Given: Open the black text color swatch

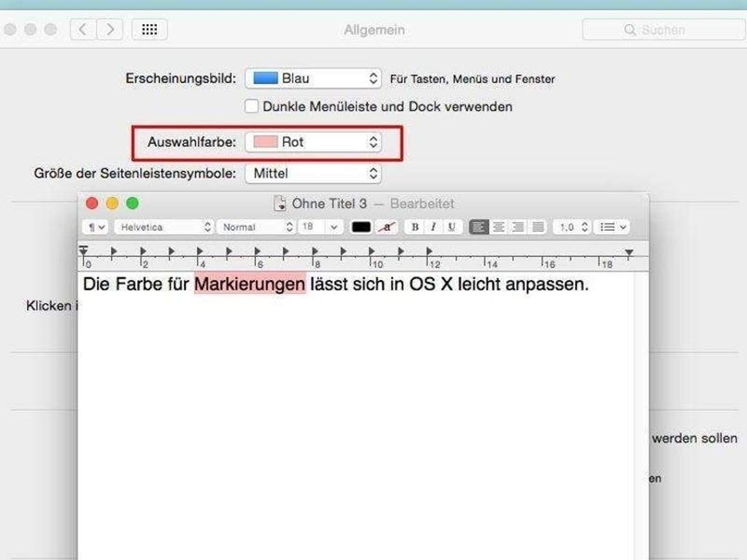Looking at the screenshot, I should coord(360,227).
